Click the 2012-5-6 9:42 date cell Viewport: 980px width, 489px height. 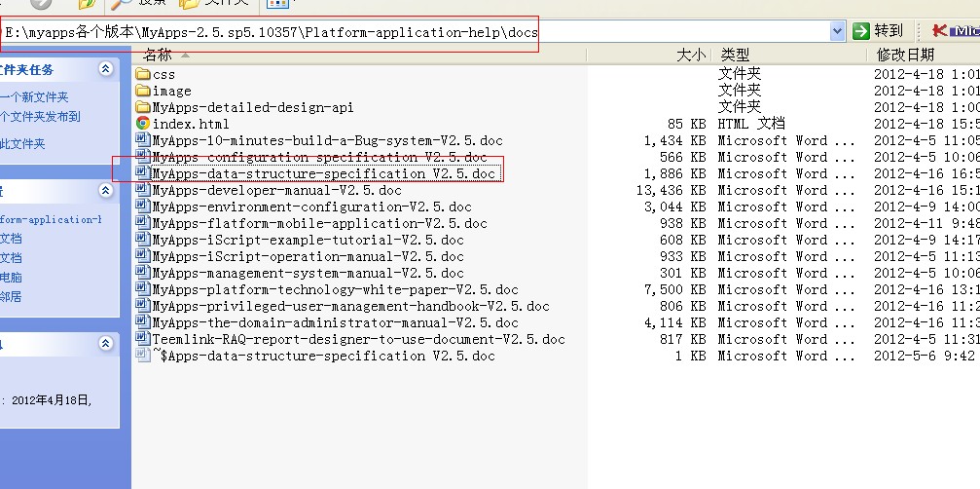coord(925,356)
